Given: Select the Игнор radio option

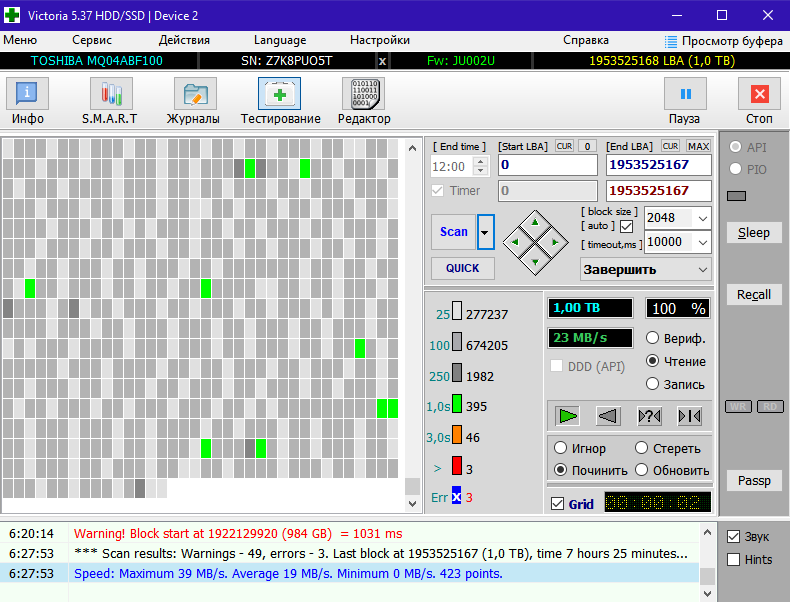Looking at the screenshot, I should point(561,448).
